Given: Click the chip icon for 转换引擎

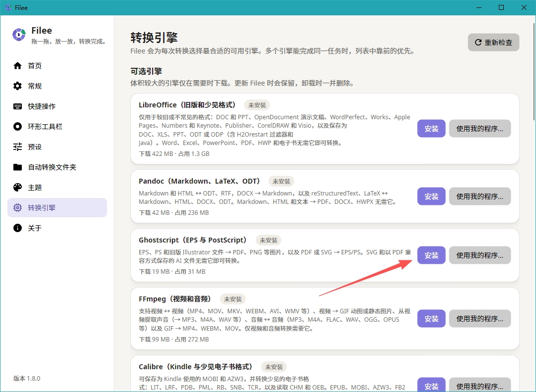Looking at the screenshot, I should point(17,207).
